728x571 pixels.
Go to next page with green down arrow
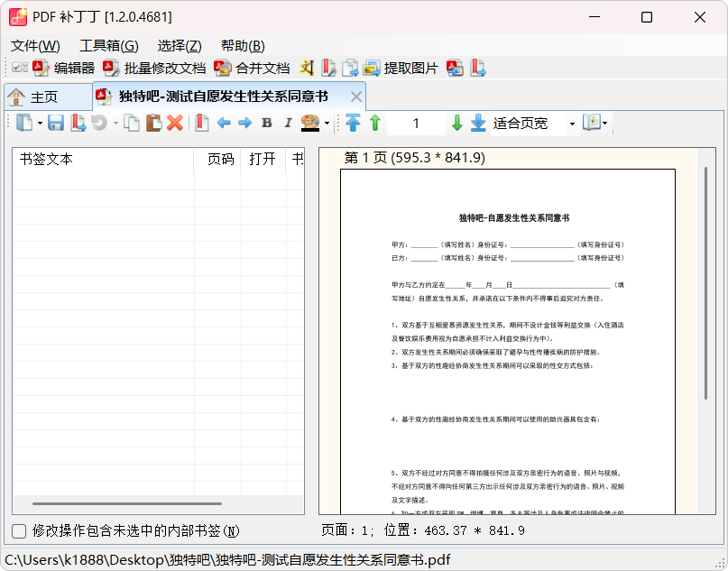click(456, 123)
